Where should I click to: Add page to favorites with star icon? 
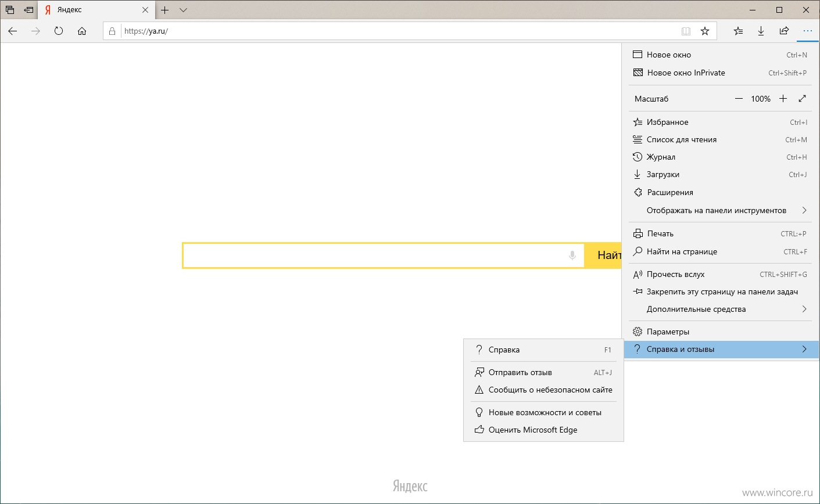(705, 31)
